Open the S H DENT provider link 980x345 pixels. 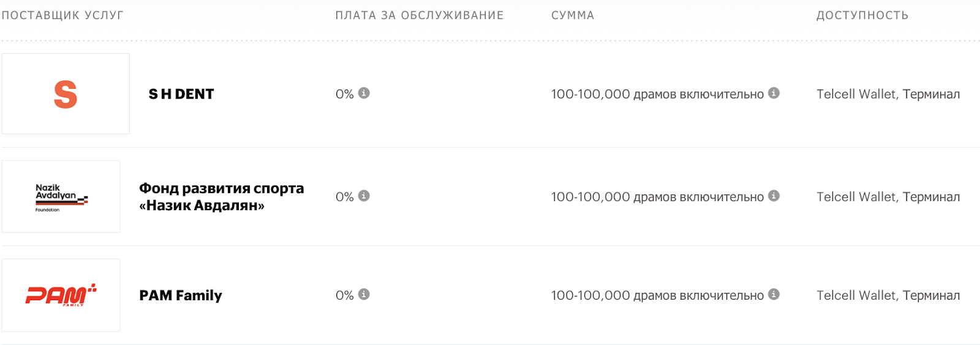point(181,94)
